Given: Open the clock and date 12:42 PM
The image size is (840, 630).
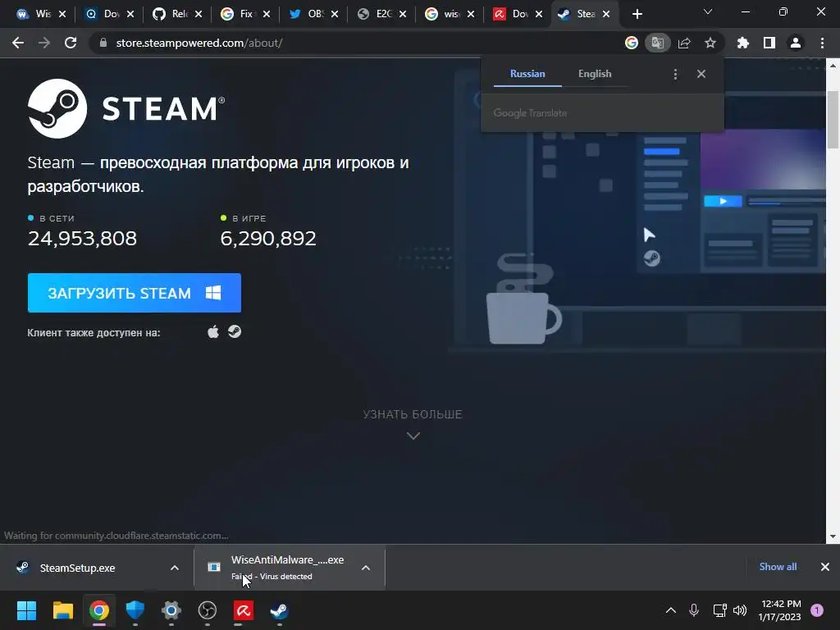Looking at the screenshot, I should tap(780, 610).
